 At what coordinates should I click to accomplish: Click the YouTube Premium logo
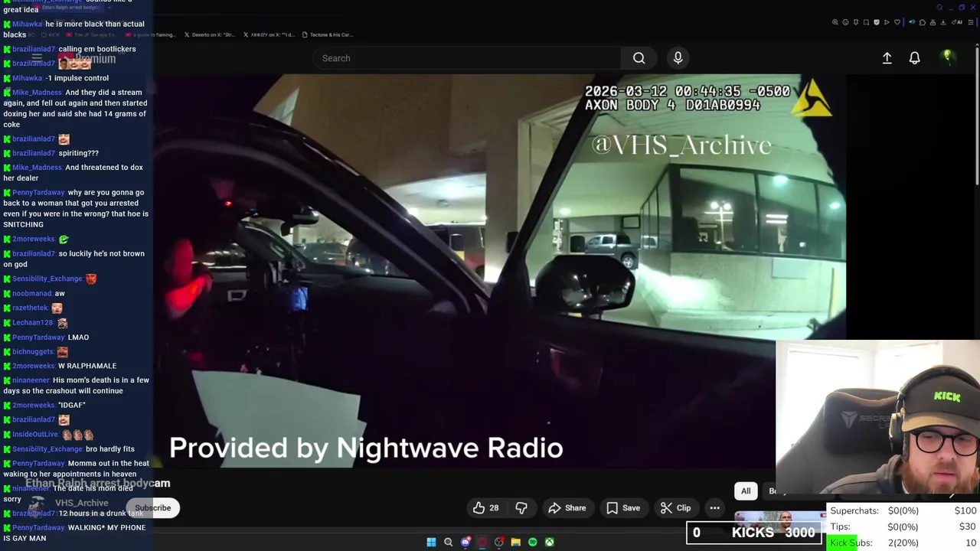tap(86, 60)
